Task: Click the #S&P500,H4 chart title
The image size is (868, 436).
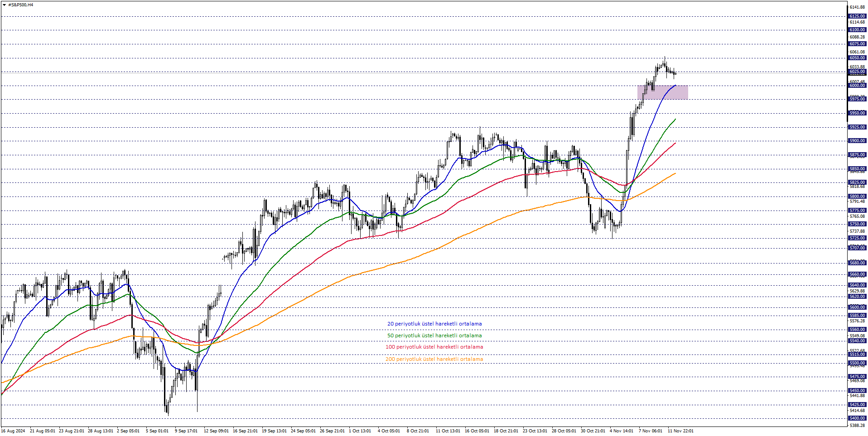Action: point(21,5)
